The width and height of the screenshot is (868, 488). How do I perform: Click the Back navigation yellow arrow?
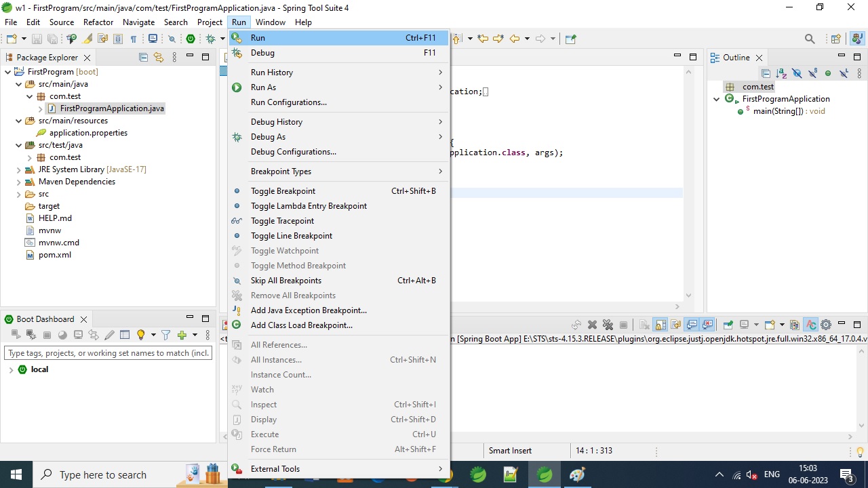click(x=515, y=39)
